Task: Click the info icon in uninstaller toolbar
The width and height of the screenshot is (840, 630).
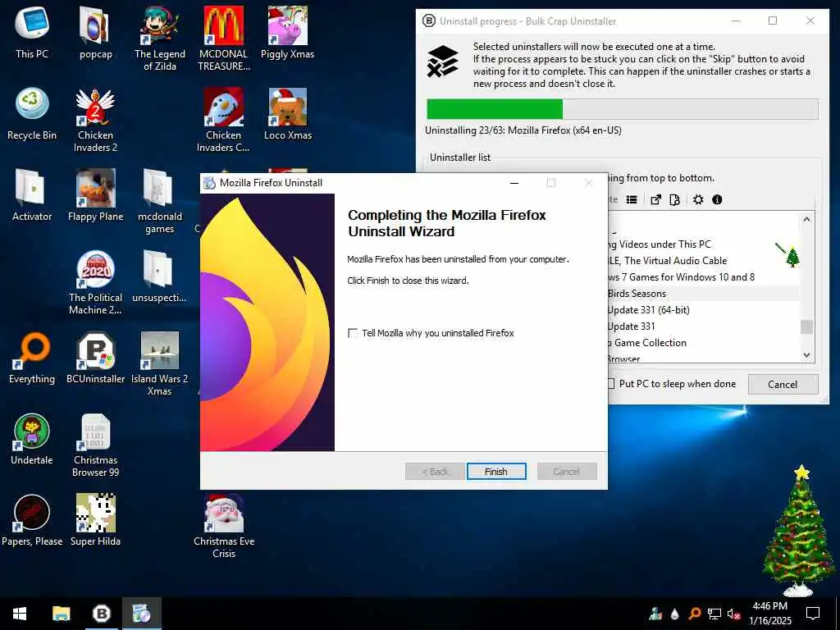Action: tap(717, 200)
